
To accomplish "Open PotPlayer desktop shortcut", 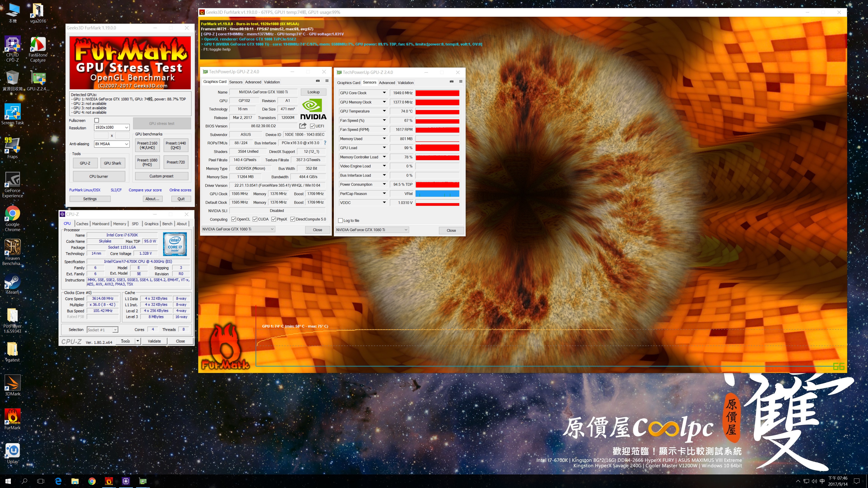I will [x=12, y=320].
